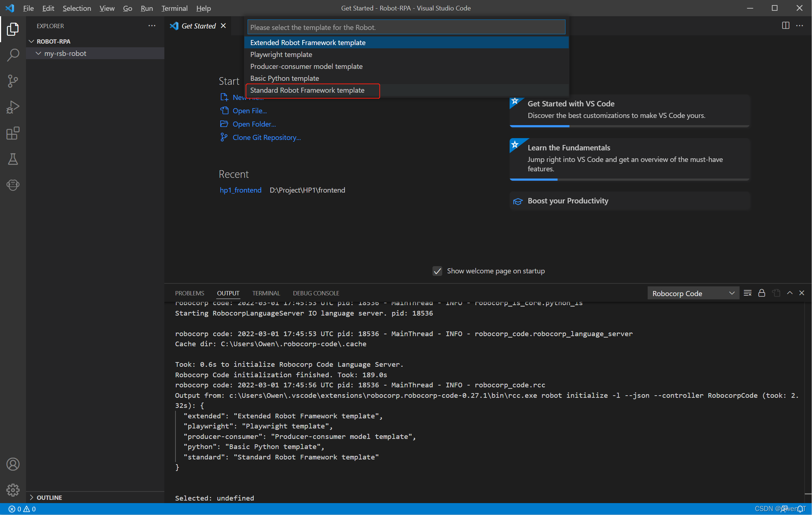The width and height of the screenshot is (812, 515).
Task: Open the Extensions view
Action: (x=13, y=133)
